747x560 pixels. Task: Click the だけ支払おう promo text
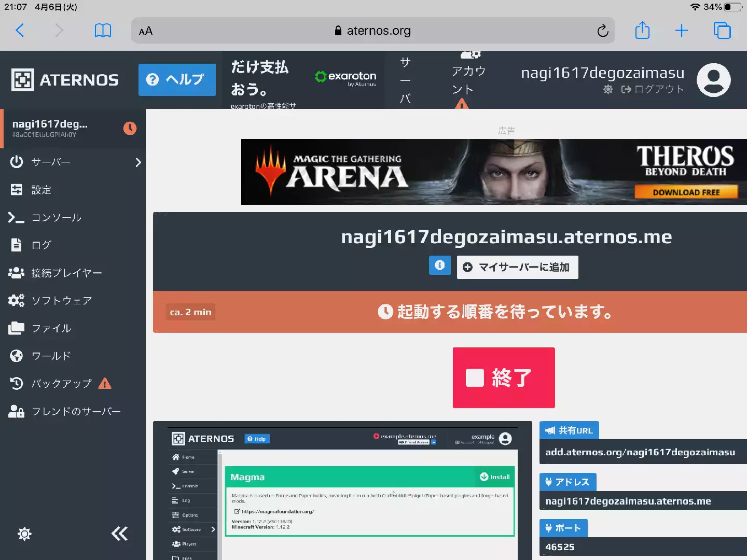pyautogui.click(x=259, y=78)
